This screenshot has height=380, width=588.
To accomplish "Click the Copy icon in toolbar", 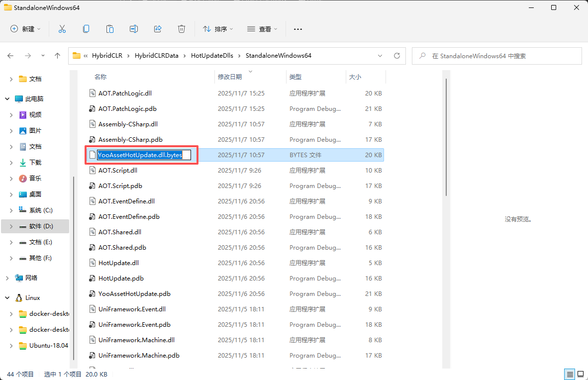I will [x=86, y=29].
